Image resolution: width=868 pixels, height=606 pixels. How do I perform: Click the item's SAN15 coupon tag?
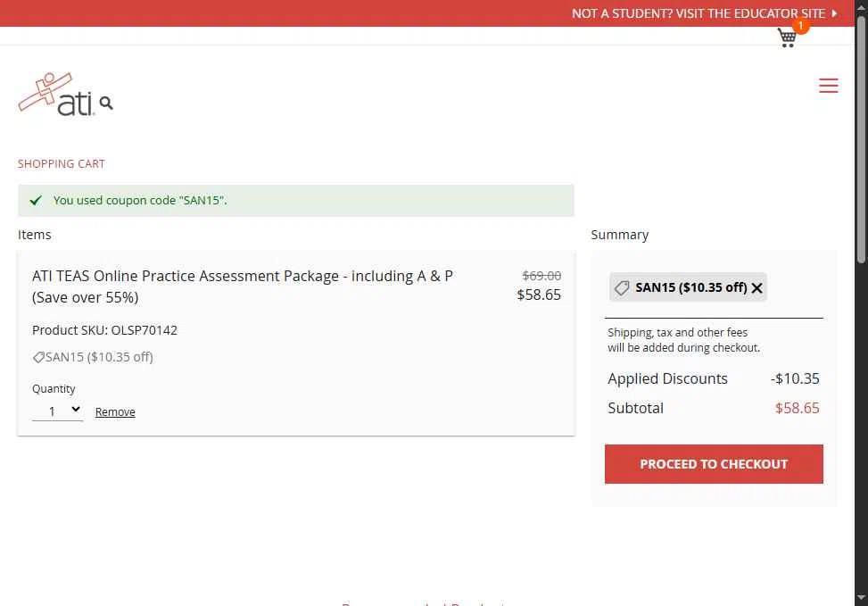[x=93, y=357]
